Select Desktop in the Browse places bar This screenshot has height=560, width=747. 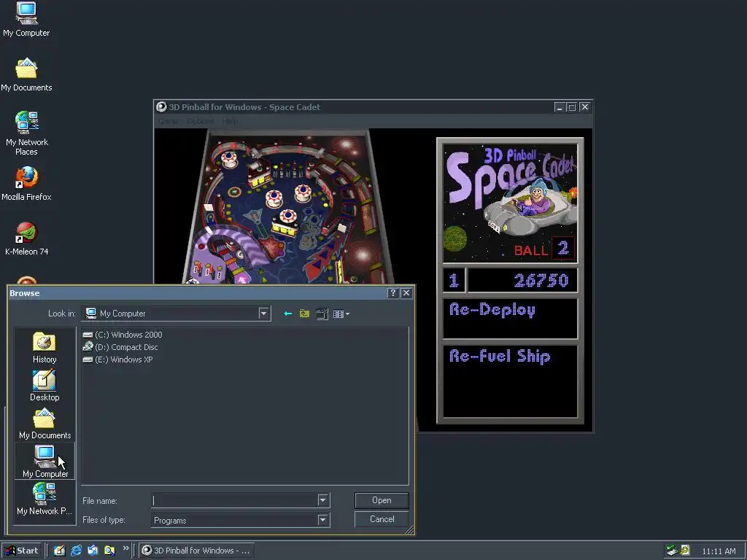point(44,386)
